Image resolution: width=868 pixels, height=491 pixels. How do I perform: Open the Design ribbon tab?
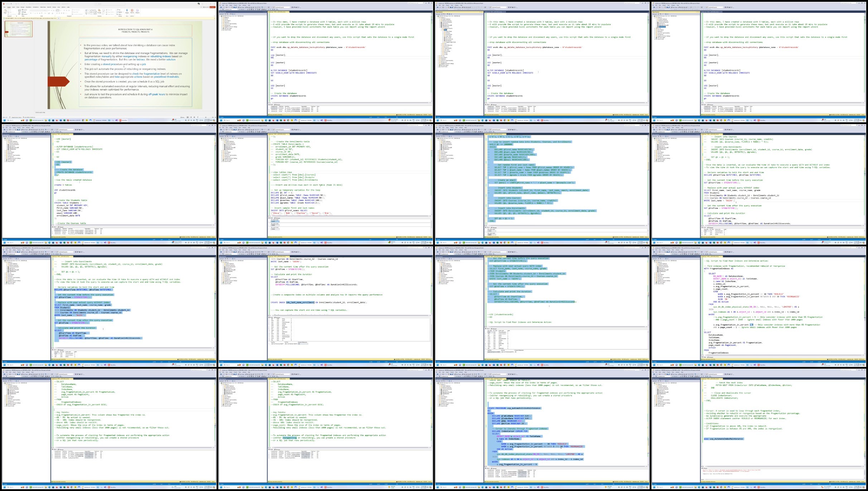tap(23, 7)
